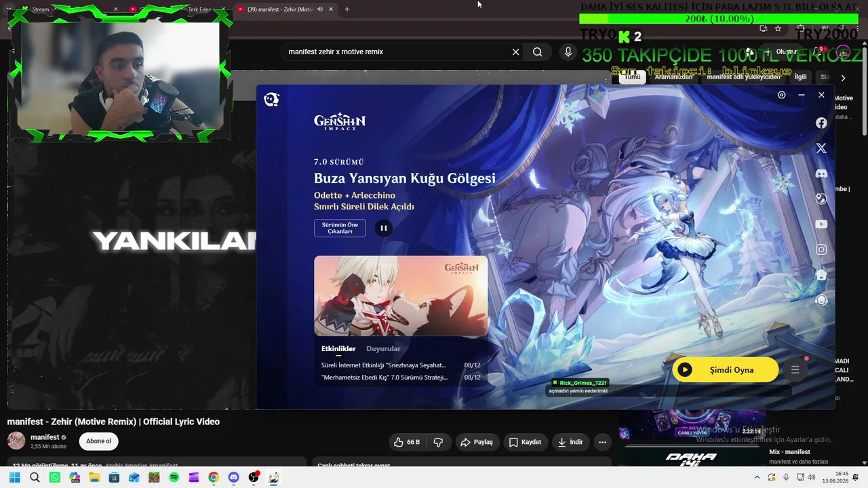Image resolution: width=868 pixels, height=488 pixels.
Task: Close the manifest - Zehir browser tab
Action: [331, 9]
